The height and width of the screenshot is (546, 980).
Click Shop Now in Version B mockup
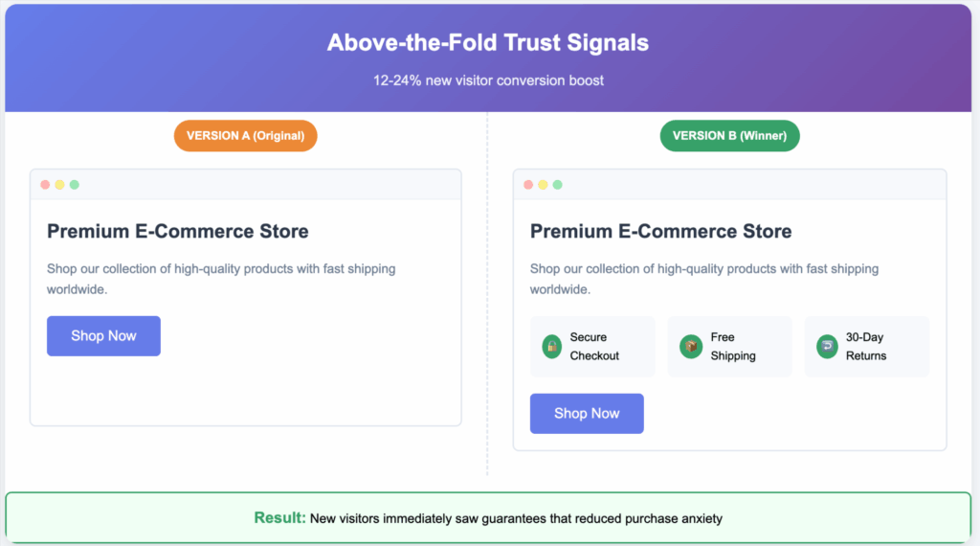587,414
